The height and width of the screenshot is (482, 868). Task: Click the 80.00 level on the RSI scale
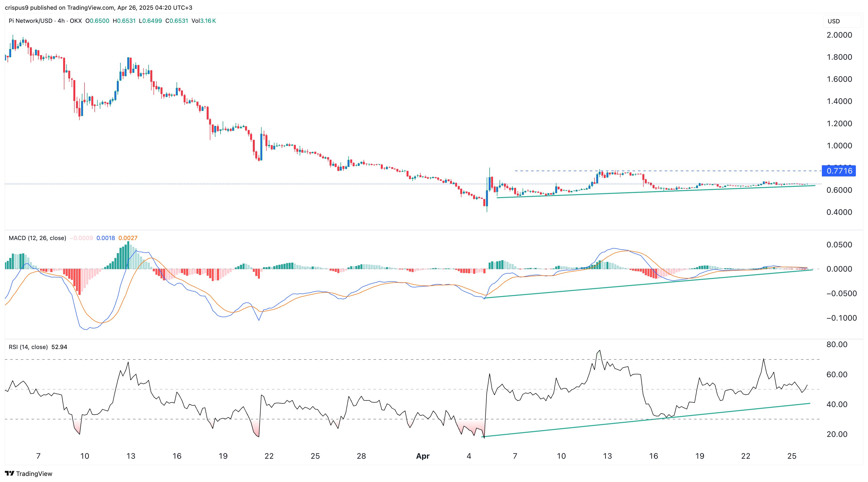coord(837,345)
